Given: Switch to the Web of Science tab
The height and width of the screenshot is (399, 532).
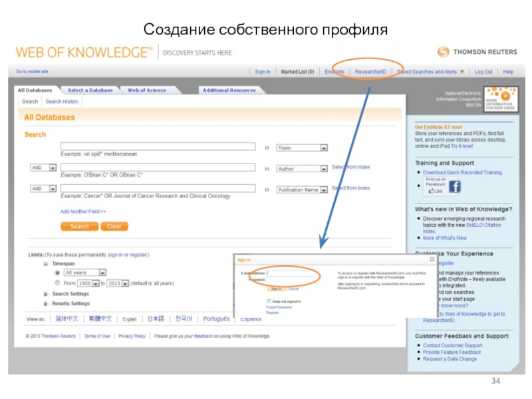Looking at the screenshot, I should 146,90.
